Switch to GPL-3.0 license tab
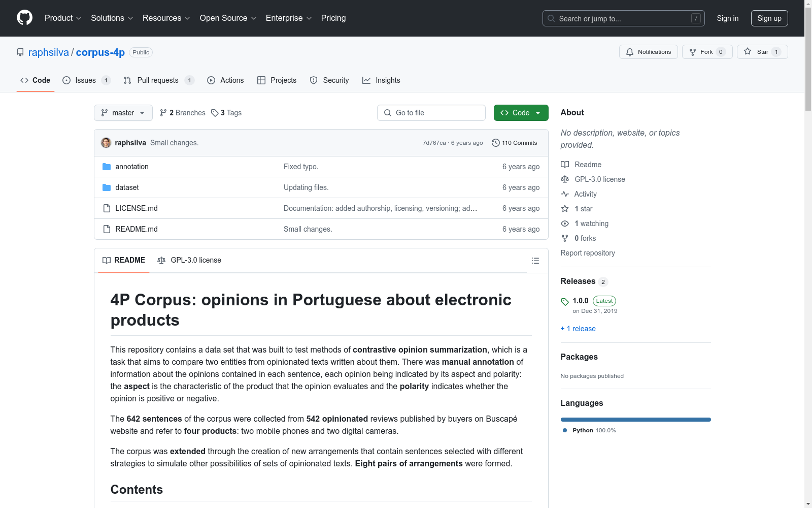This screenshot has width=812, height=508. (189, 260)
